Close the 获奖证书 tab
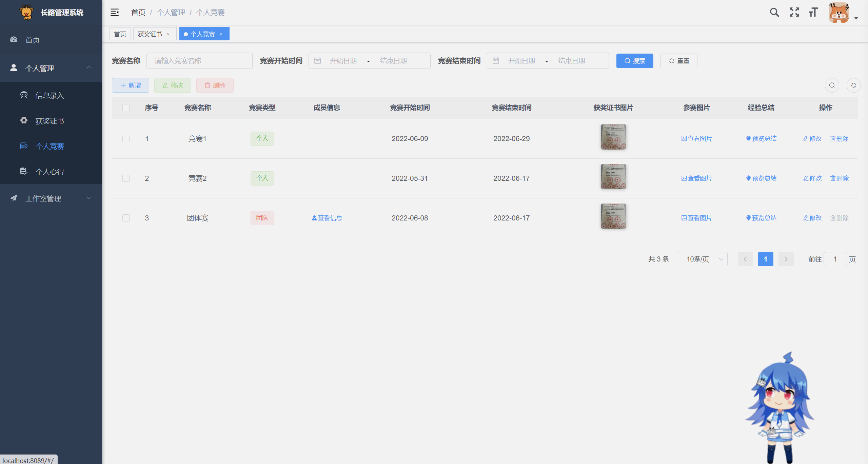Screen dimensions: 868x464 168,34
